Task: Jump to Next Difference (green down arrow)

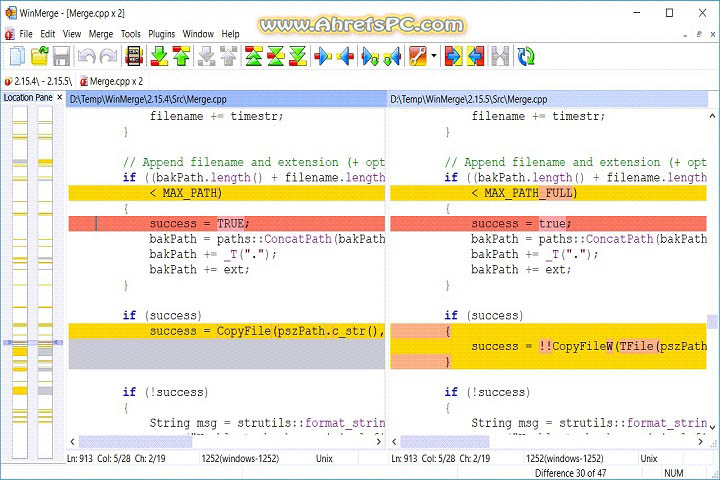Action: [159, 56]
